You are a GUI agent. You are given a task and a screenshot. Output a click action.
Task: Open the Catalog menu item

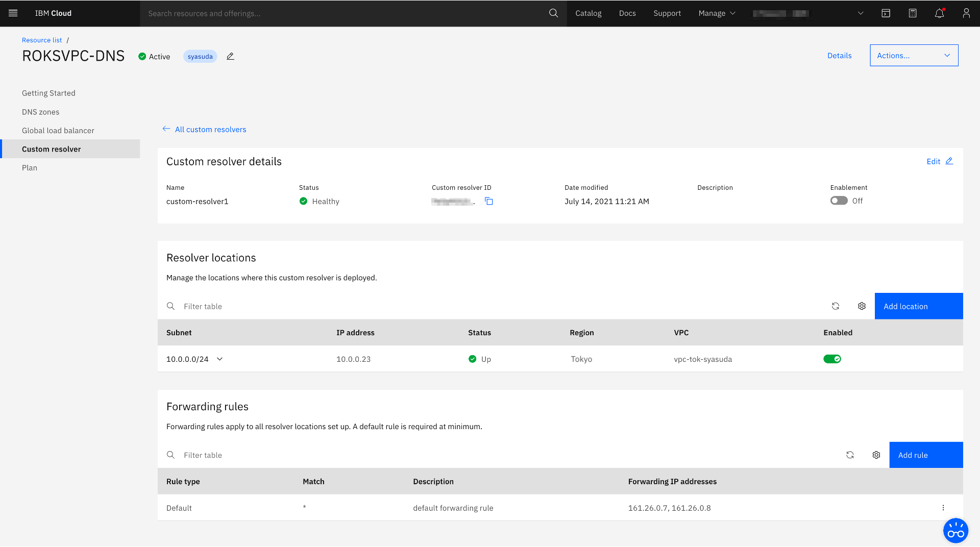point(588,13)
